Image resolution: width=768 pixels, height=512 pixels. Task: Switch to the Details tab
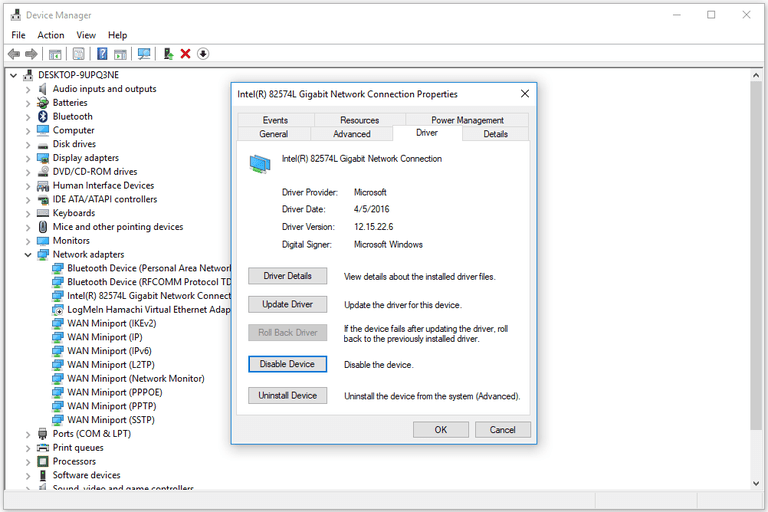[495, 134]
